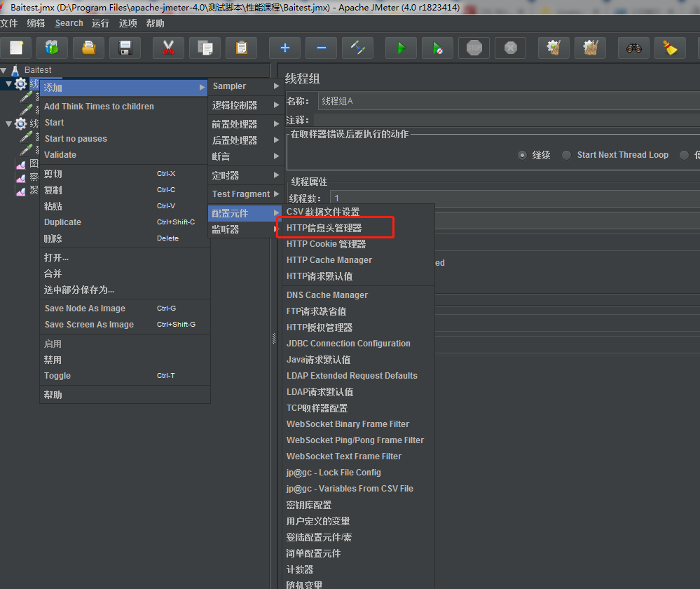Expand the 定时器 submenu
The image size is (700, 589).
click(x=245, y=175)
